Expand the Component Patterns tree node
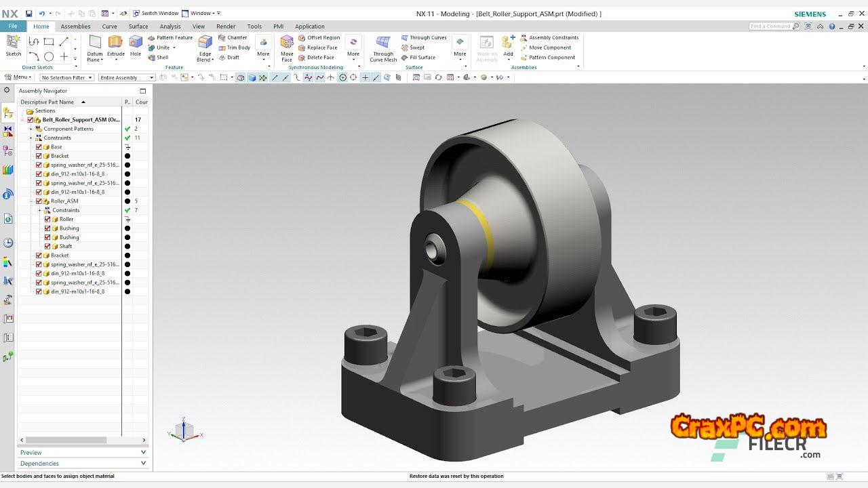Image resolution: width=868 pixels, height=488 pixels. point(31,129)
